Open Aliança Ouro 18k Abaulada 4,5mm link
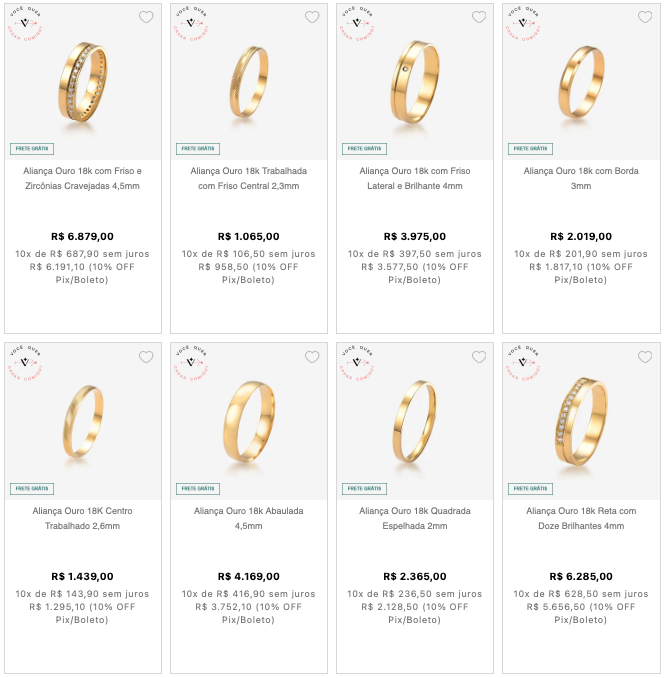Screen dimensions: 666x678 pyautogui.click(x=249, y=518)
